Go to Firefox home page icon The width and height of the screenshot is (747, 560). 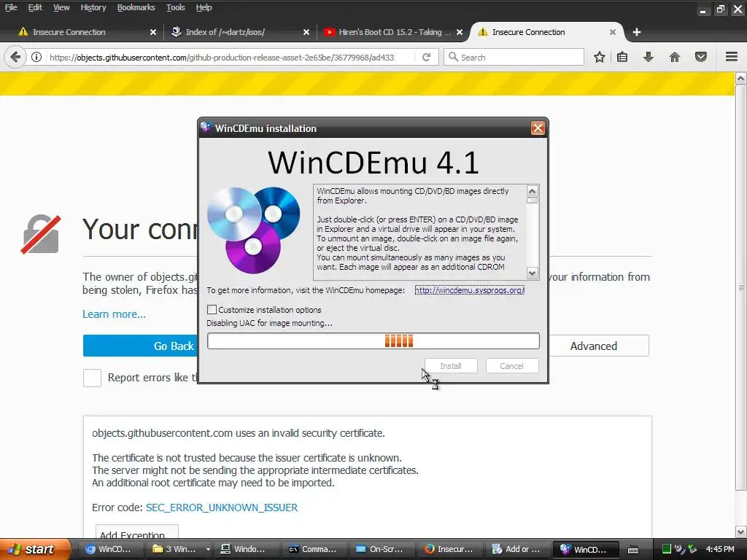coord(675,57)
